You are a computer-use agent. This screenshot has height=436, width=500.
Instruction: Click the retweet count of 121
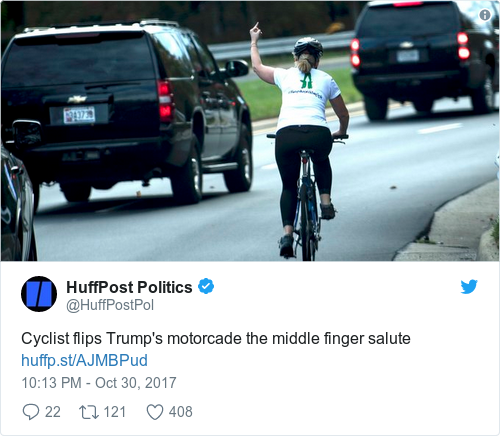[115, 412]
